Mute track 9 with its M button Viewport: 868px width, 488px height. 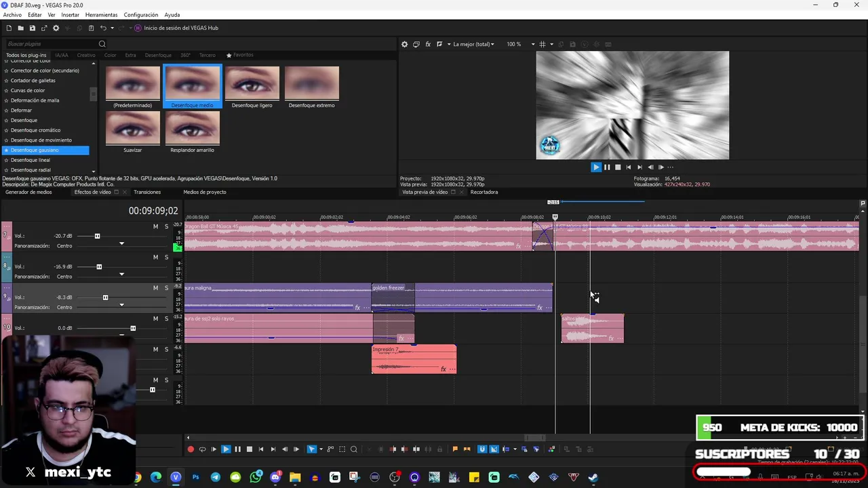[x=155, y=288]
